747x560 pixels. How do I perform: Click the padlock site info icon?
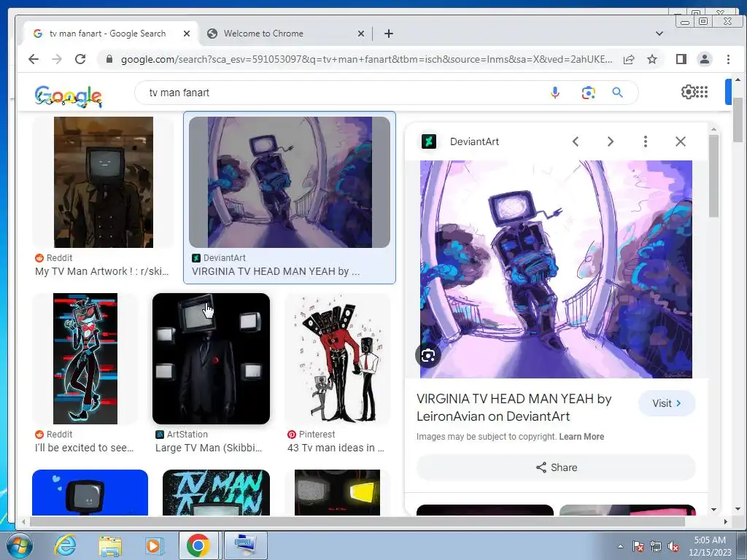109,59
